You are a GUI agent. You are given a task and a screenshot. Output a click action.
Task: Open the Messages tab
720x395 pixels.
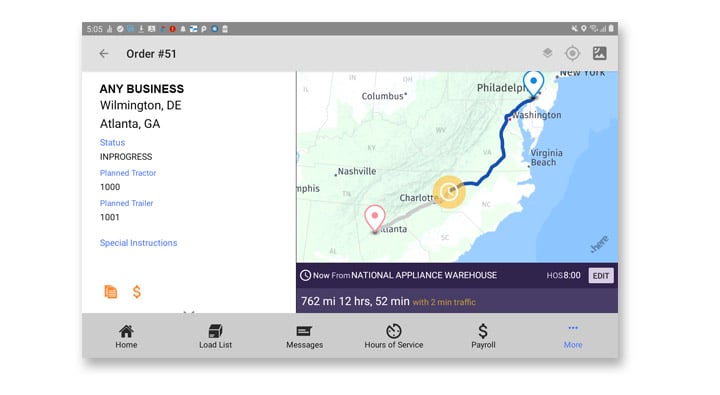click(x=304, y=337)
